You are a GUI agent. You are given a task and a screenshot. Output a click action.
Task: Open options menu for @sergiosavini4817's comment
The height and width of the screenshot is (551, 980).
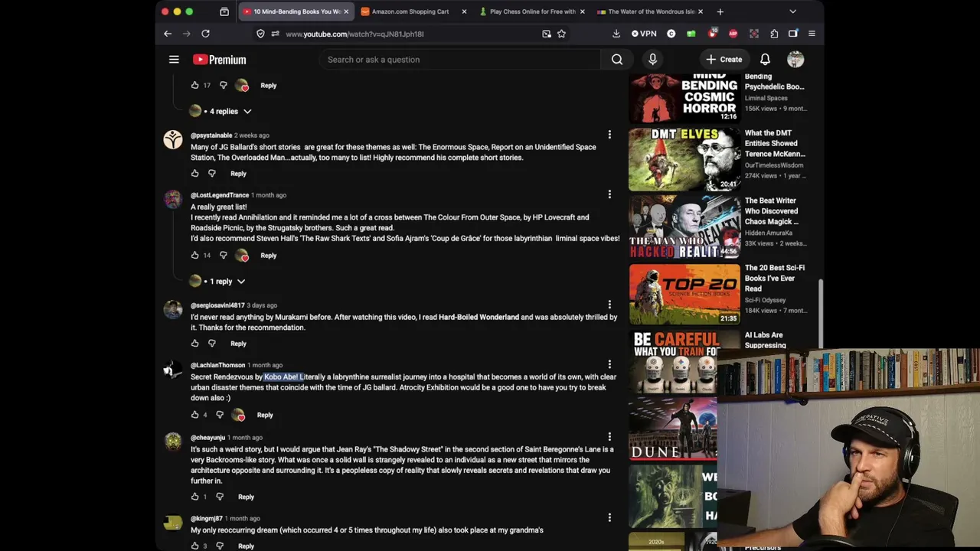[609, 305]
